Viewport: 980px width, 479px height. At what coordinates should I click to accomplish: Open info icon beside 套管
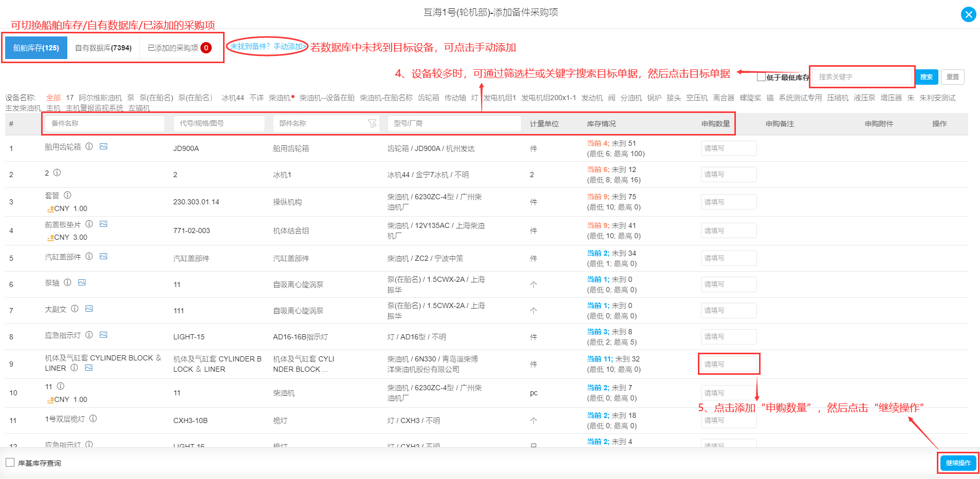[67, 195]
